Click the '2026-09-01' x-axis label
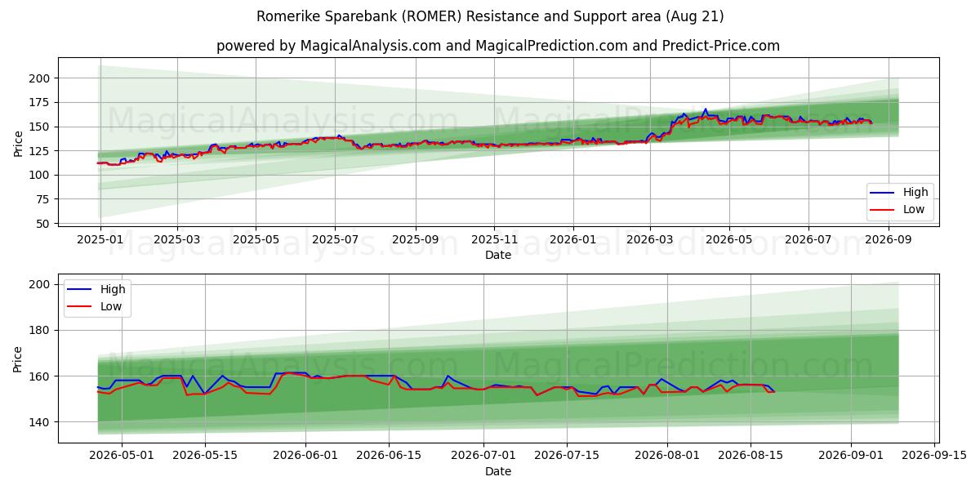Screen dimensions: 980x490 click(851, 456)
